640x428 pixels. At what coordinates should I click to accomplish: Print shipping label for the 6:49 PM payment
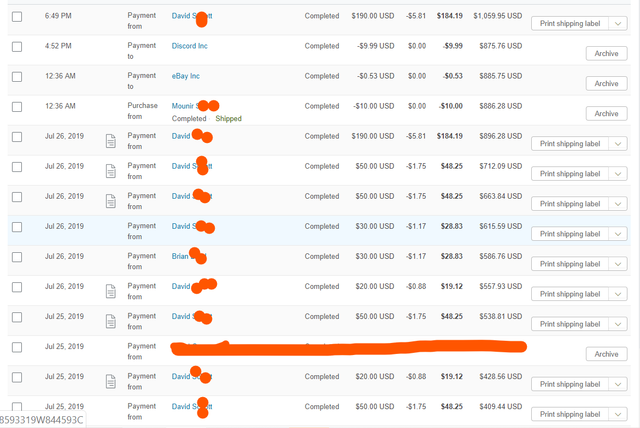click(570, 24)
